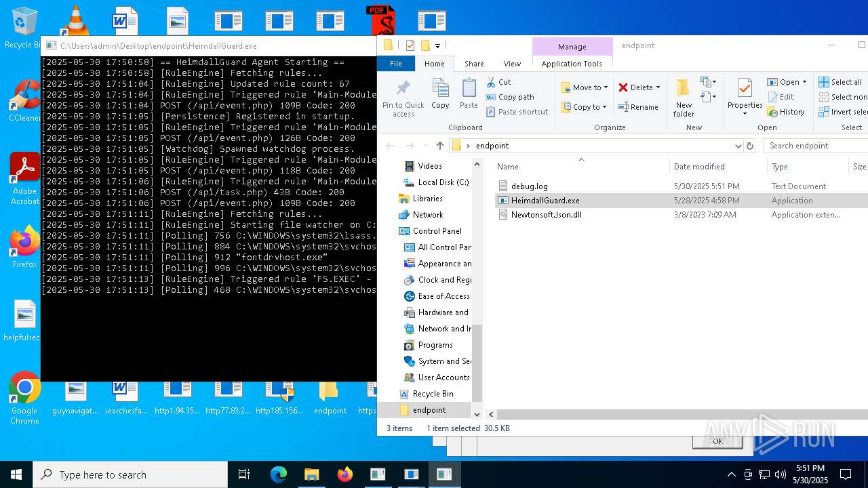This screenshot has height=488, width=868.
Task: Click Copy path in ribbon
Action: coord(510,97)
